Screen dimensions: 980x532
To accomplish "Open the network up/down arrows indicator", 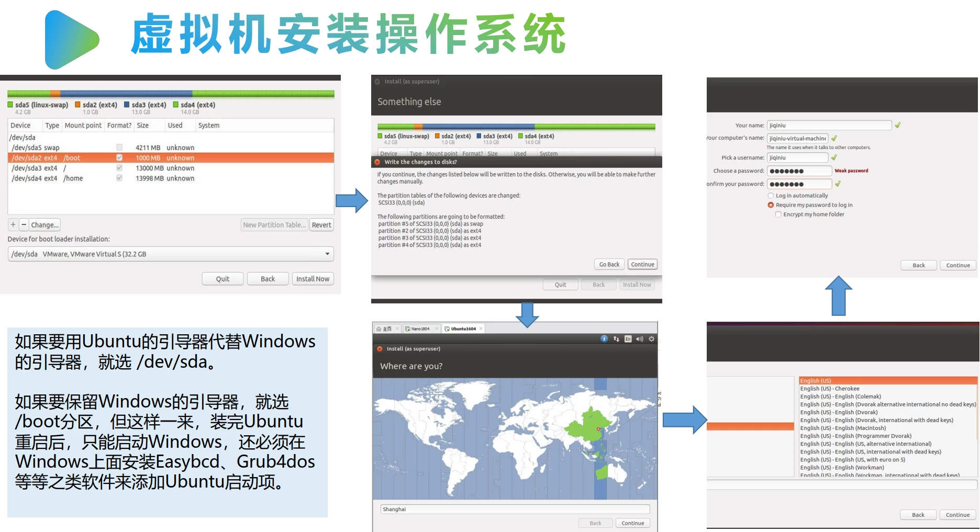I will pyautogui.click(x=616, y=339).
